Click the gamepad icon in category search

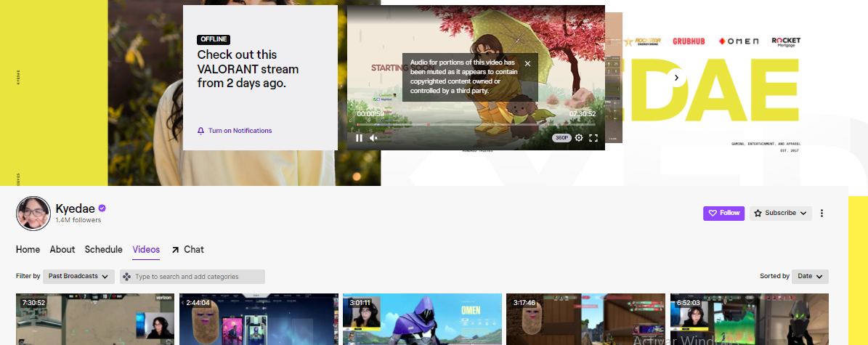127,276
